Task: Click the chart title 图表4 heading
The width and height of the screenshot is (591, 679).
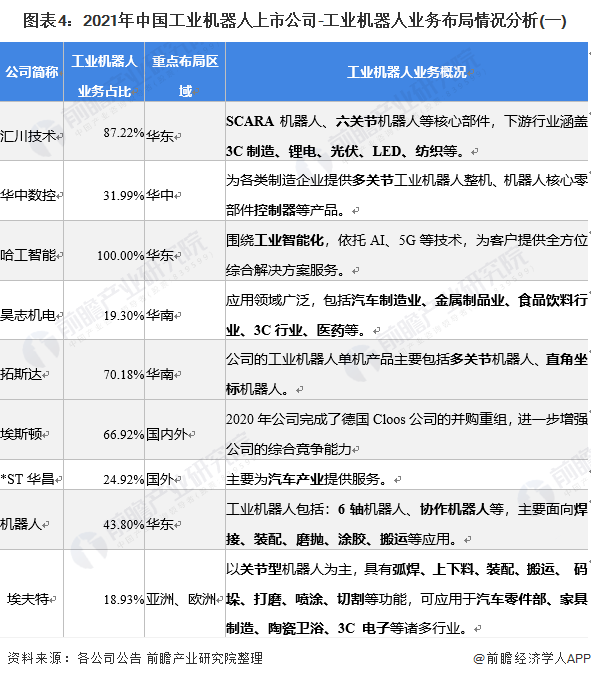Action: (294, 20)
